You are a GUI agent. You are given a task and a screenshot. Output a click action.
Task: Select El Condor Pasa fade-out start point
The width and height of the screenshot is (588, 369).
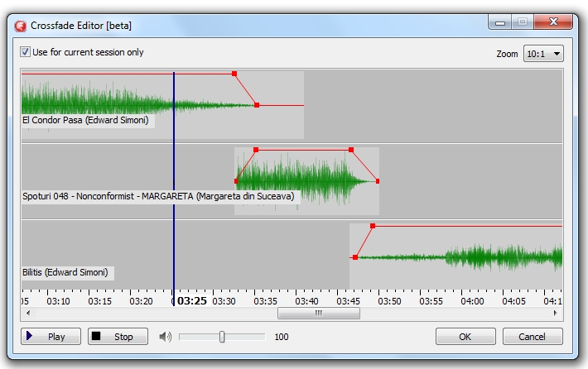point(234,74)
